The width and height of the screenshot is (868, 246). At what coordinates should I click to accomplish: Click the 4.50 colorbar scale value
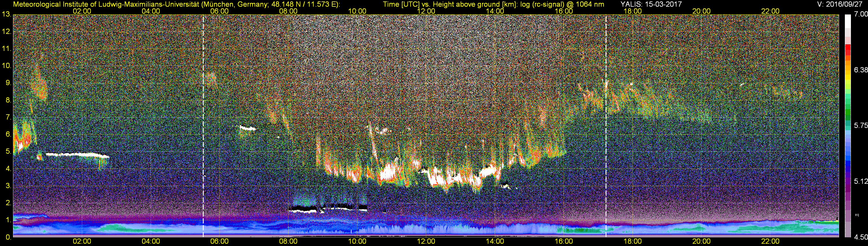[x=860, y=237]
